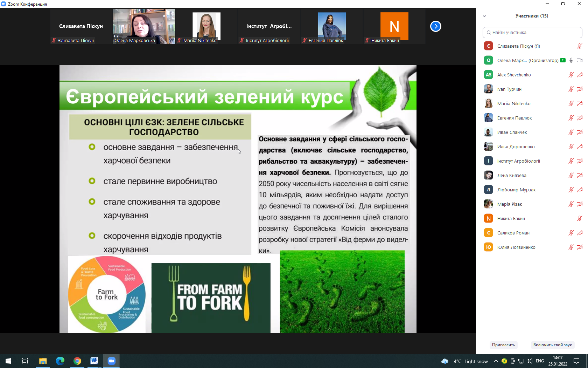The image size is (588, 368).
Task: Click camera-off icon for Юлия Логвиненко
Action: pos(580,247)
